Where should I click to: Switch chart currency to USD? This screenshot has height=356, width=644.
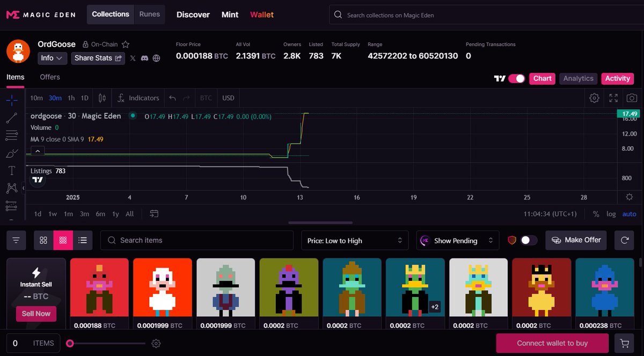[x=228, y=98]
